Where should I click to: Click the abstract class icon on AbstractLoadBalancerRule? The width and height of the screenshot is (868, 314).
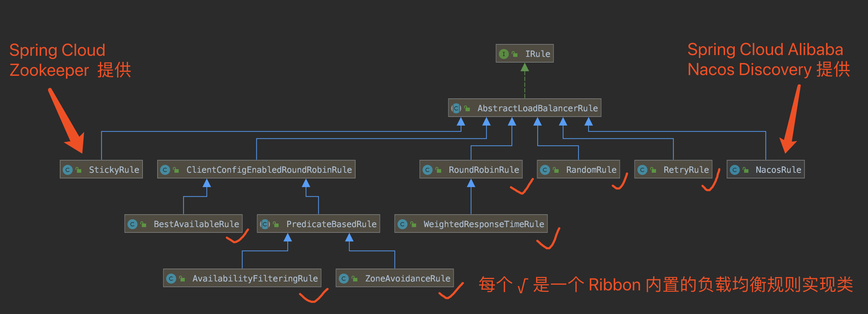coord(456,108)
